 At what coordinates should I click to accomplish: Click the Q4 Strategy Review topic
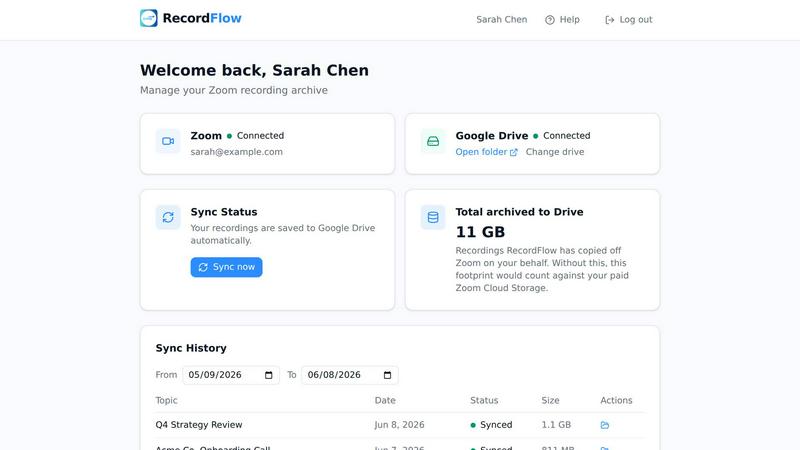(x=199, y=425)
